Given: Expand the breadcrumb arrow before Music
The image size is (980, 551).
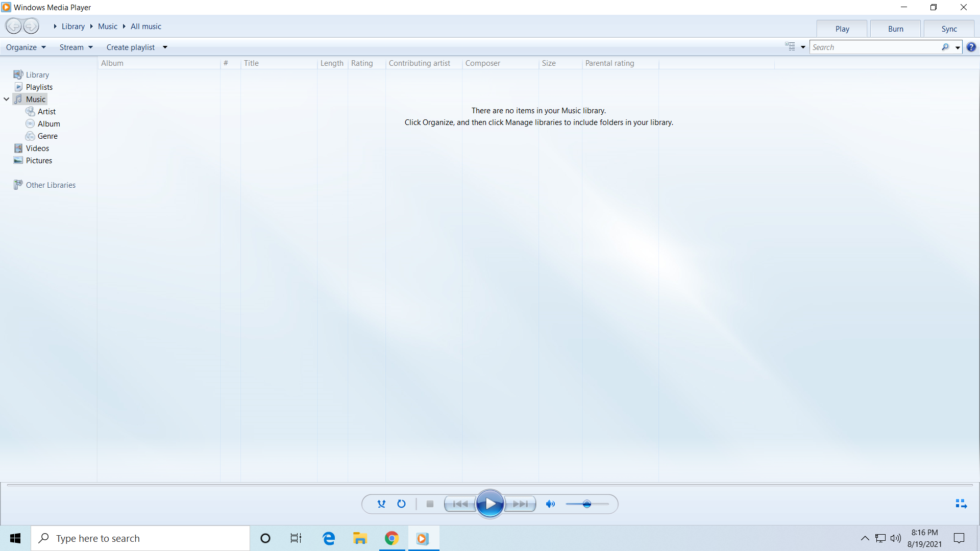Looking at the screenshot, I should click(x=91, y=27).
